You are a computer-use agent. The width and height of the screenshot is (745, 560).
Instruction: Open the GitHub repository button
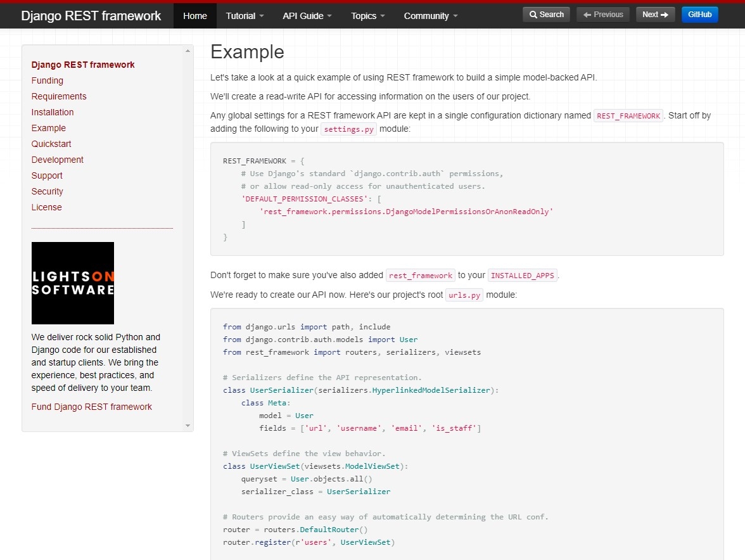click(x=700, y=15)
